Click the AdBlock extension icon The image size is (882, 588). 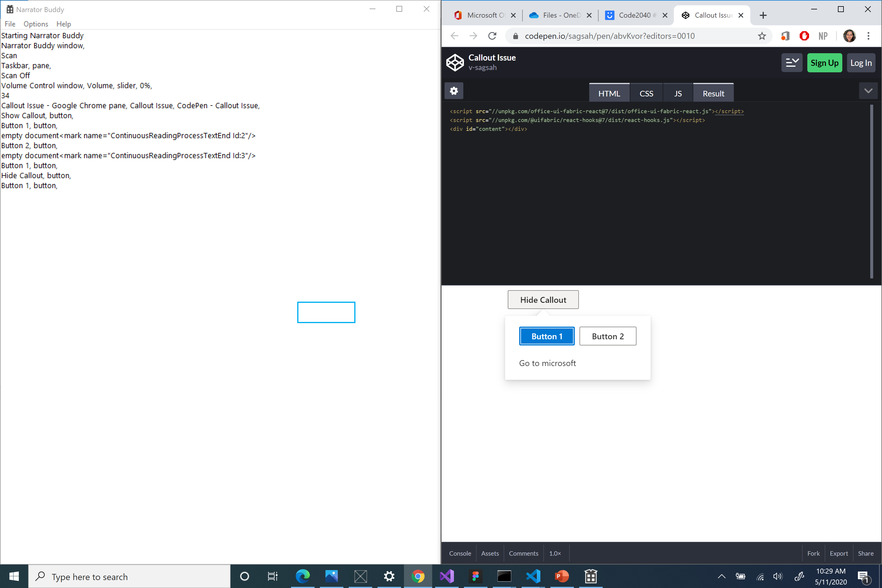tap(804, 36)
